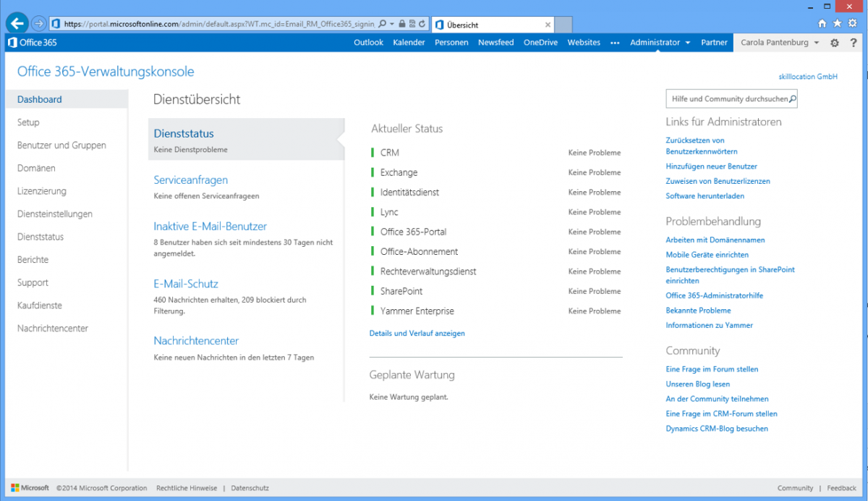Click the compatibility view icon in address bar
This screenshot has height=501, width=868.
412,24
